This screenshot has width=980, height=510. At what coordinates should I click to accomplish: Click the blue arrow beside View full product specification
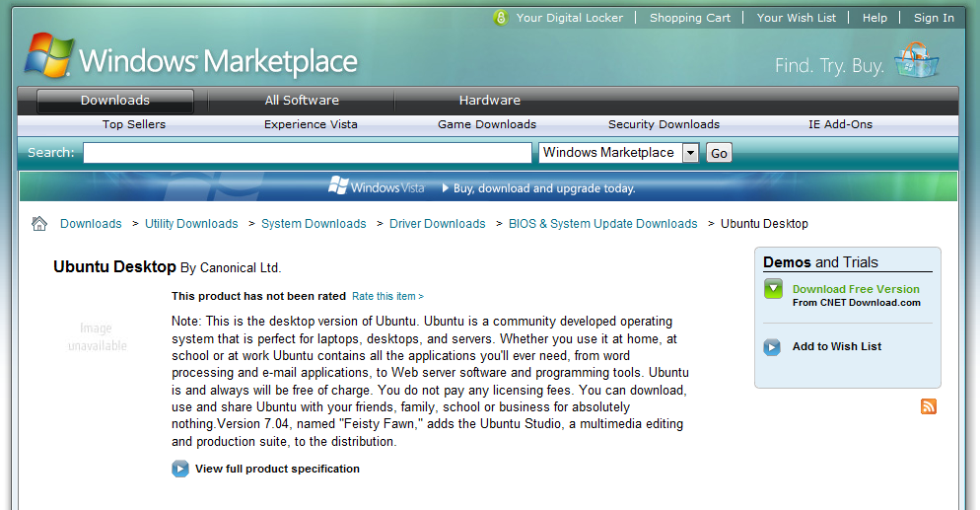[x=180, y=469]
